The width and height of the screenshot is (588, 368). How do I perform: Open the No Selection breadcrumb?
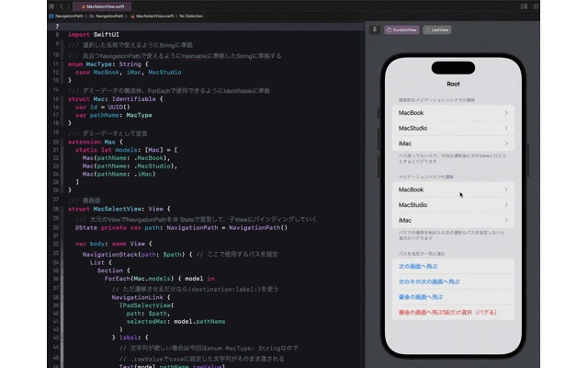coord(191,17)
